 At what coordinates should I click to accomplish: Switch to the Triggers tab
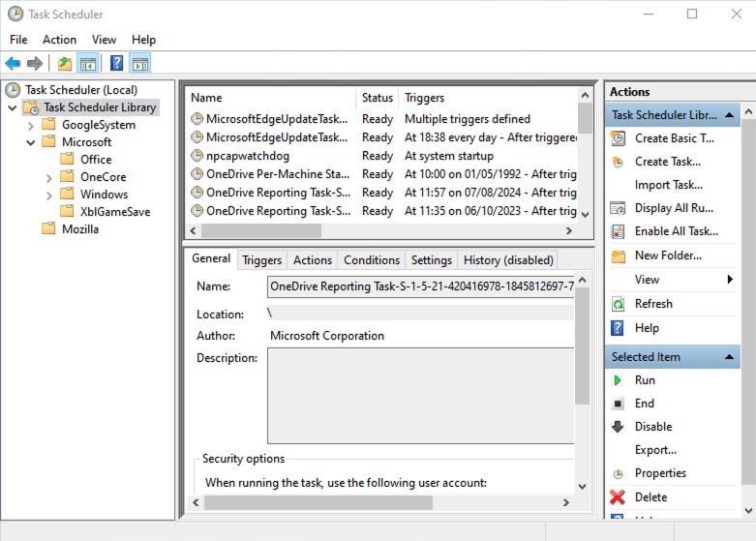point(261,260)
